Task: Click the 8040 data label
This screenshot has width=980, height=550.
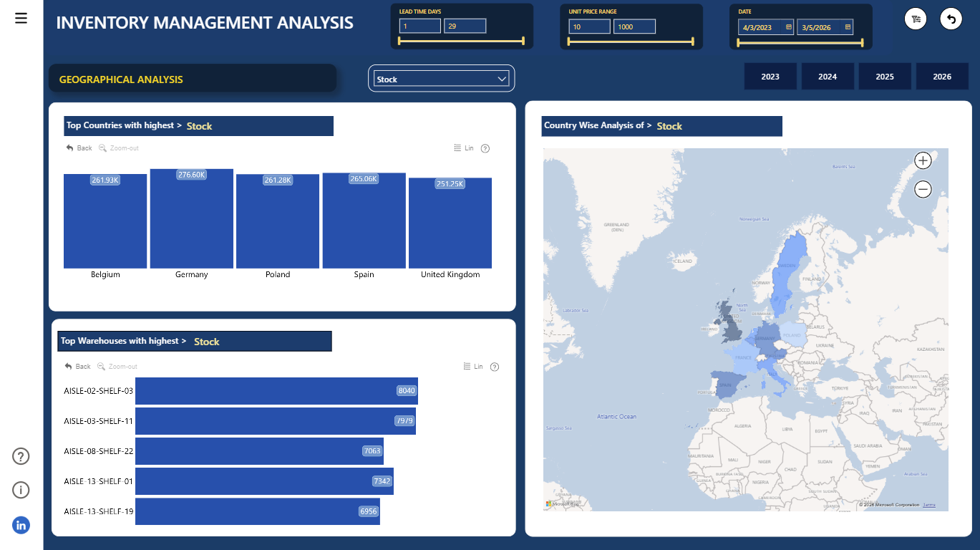Action: (407, 391)
